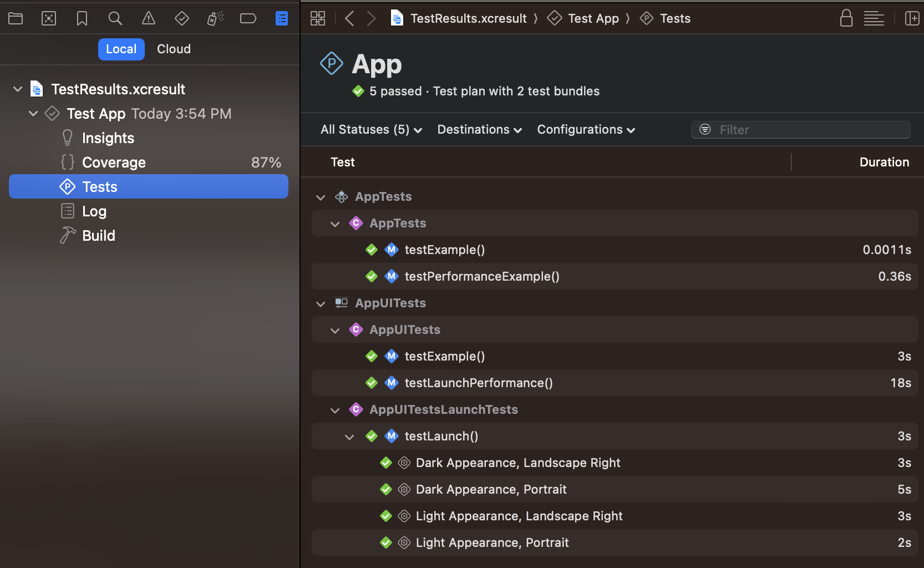Collapse the AppTests bundle row

pyautogui.click(x=321, y=197)
